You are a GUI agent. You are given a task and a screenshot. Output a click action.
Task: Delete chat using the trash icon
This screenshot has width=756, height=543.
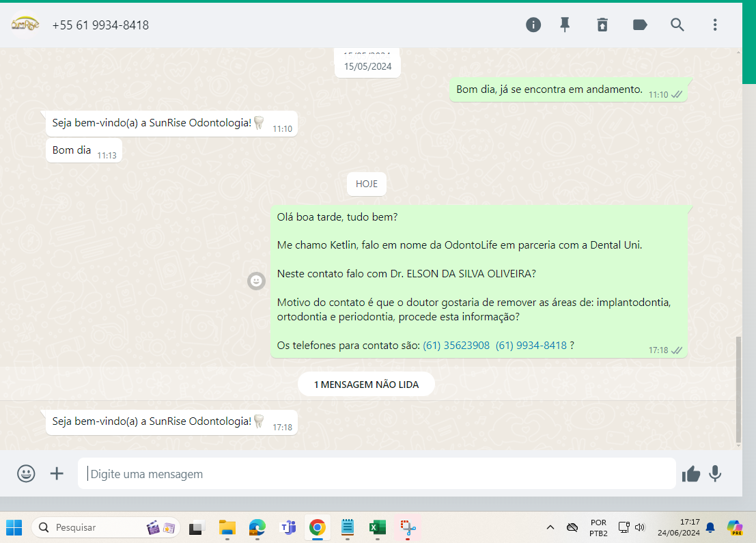coord(602,25)
